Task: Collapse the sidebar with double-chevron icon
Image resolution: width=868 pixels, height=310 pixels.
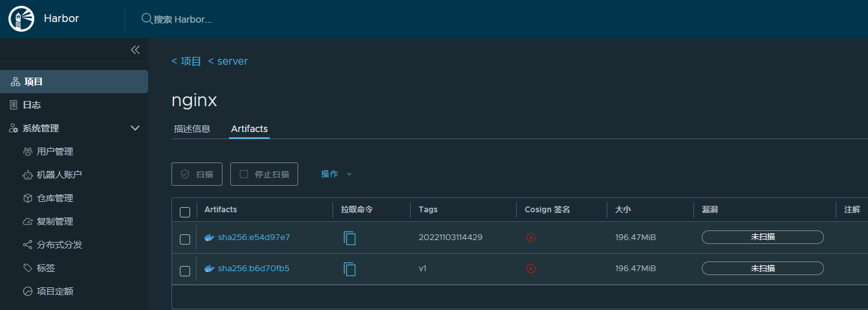Action: 135,50
